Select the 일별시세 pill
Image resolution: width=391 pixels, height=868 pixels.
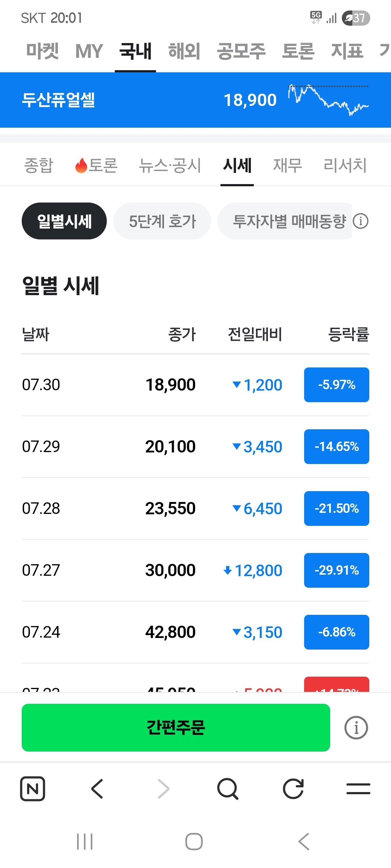click(x=64, y=221)
